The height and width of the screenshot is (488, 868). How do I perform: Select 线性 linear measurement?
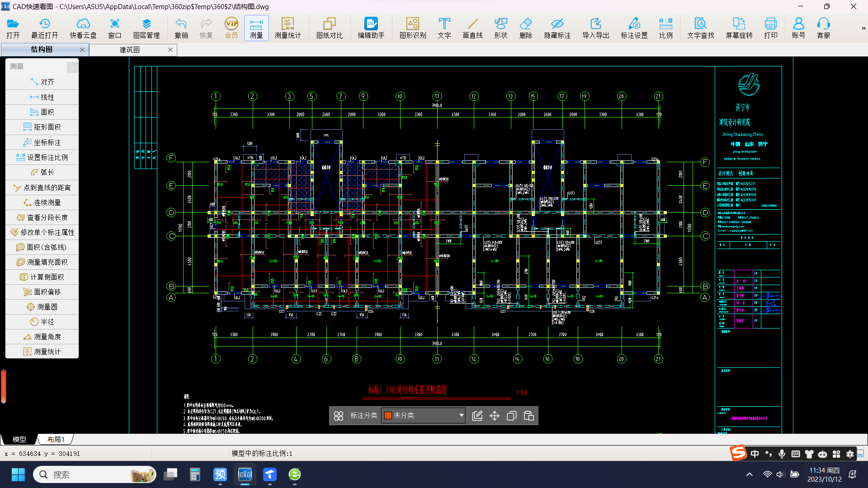pyautogui.click(x=42, y=97)
